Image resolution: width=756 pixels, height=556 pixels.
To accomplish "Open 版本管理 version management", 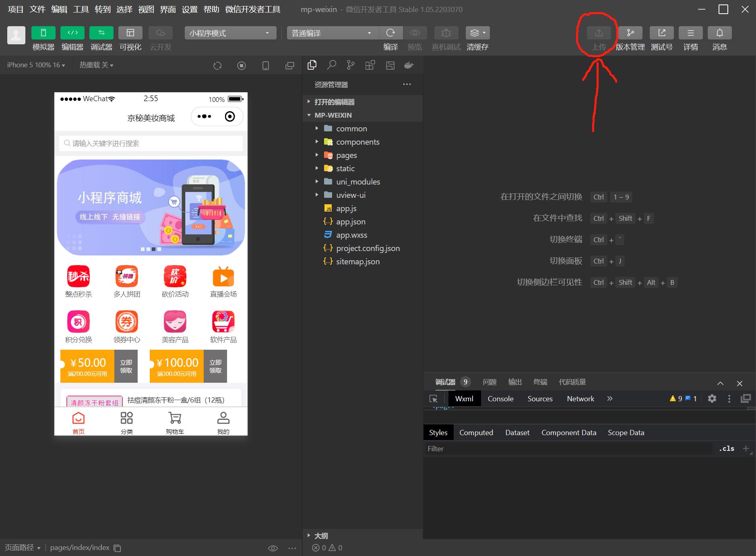I will (x=630, y=33).
